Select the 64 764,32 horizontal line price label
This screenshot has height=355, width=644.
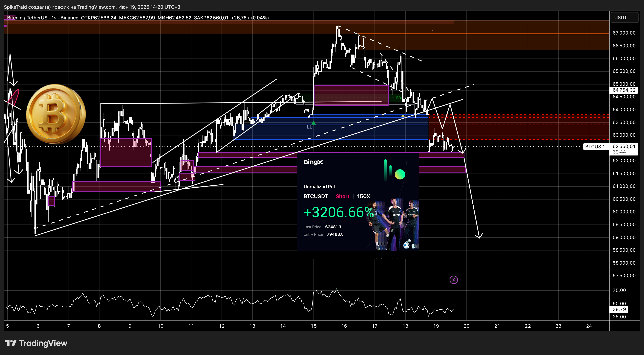point(624,90)
